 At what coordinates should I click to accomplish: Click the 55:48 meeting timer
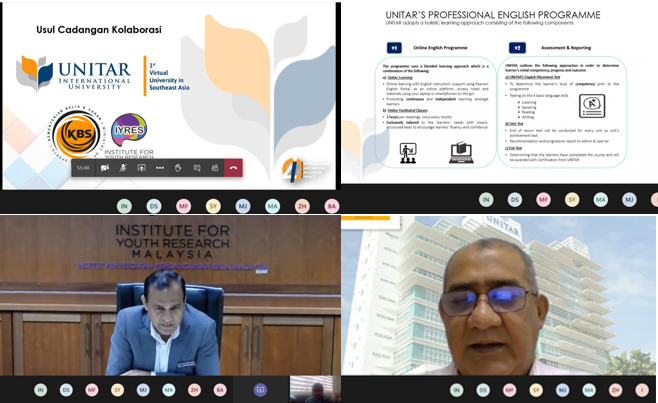click(83, 168)
